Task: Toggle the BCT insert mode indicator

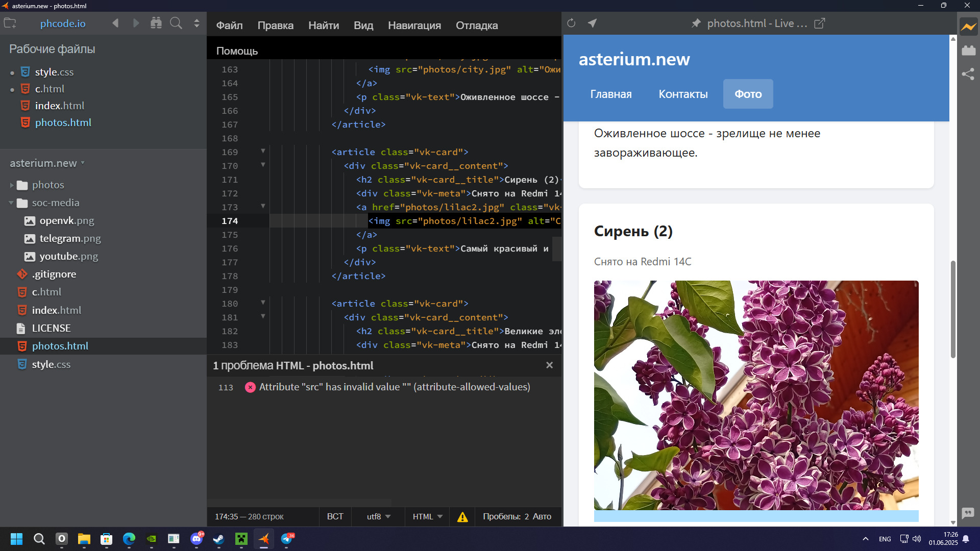Action: pyautogui.click(x=335, y=517)
